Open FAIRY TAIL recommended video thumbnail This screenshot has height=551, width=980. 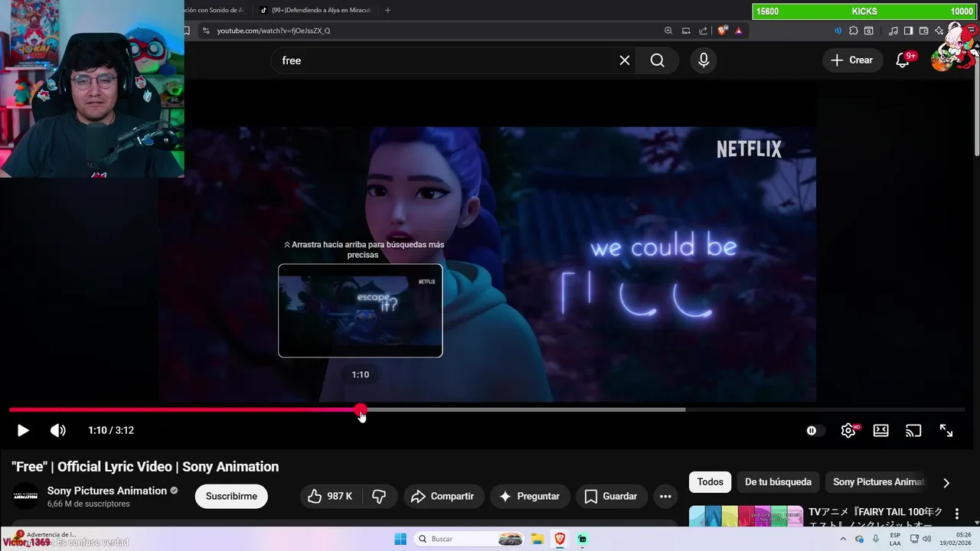click(746, 517)
